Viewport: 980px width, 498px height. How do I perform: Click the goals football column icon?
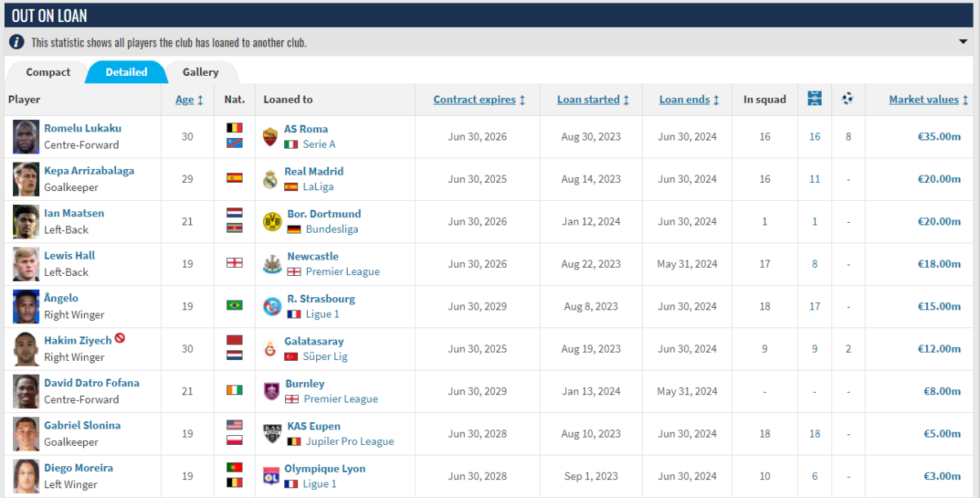point(848,99)
